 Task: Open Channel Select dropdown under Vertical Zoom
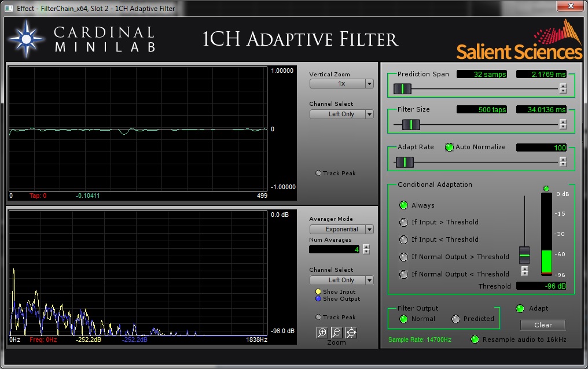point(341,115)
